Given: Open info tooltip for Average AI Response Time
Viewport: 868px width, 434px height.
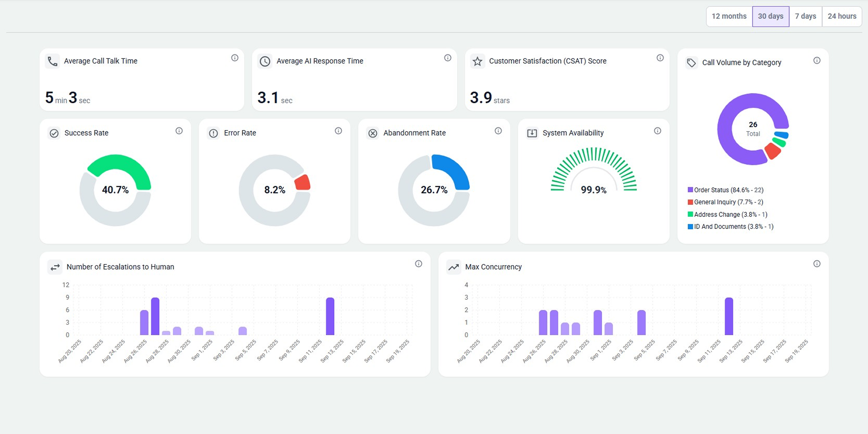Looking at the screenshot, I should coord(448,58).
